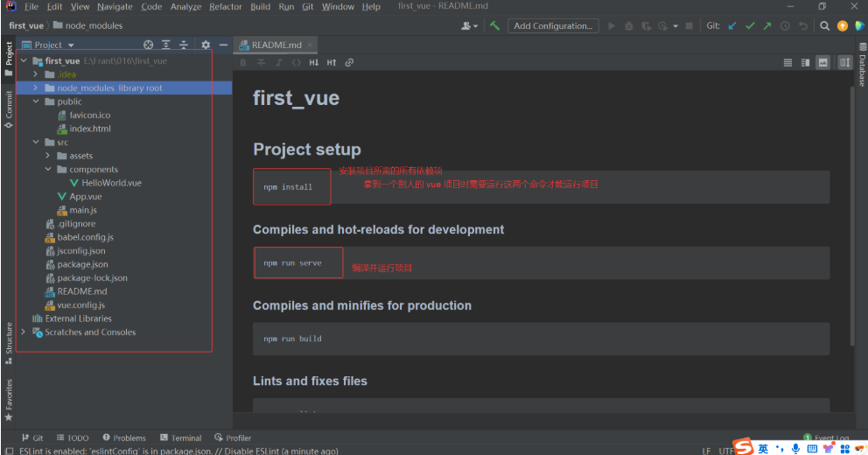Click node_modules breadcrumb in navigation bar

(87, 25)
